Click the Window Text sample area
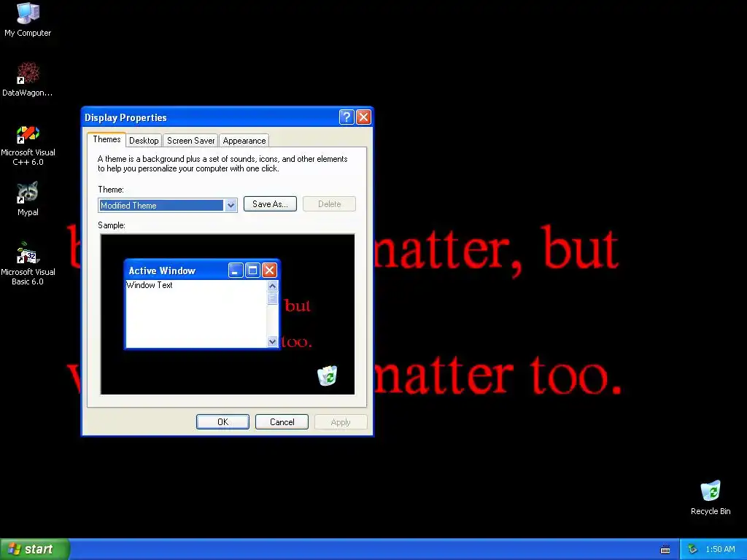This screenshot has height=560, width=747. pos(196,314)
